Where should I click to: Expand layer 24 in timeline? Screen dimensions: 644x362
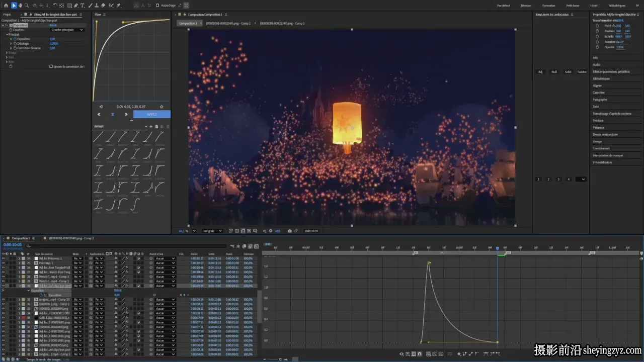tap(19, 258)
